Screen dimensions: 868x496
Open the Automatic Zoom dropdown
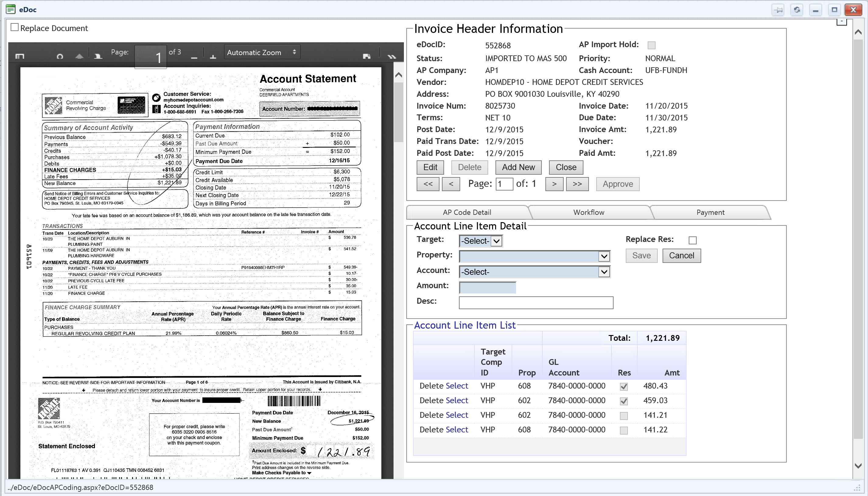tap(262, 52)
